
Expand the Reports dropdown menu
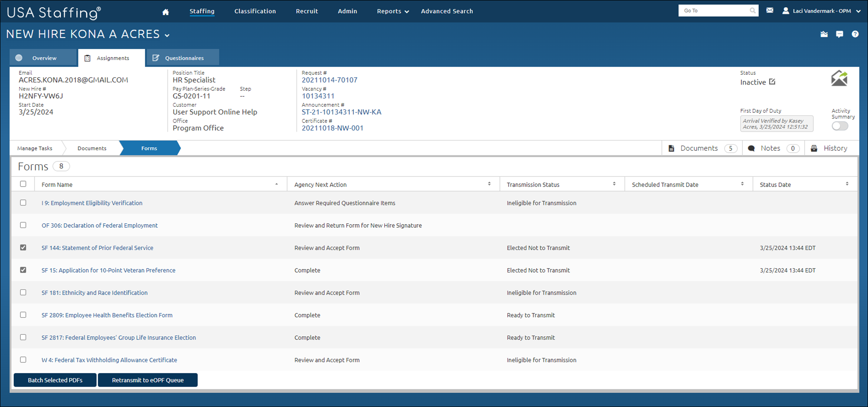393,11
